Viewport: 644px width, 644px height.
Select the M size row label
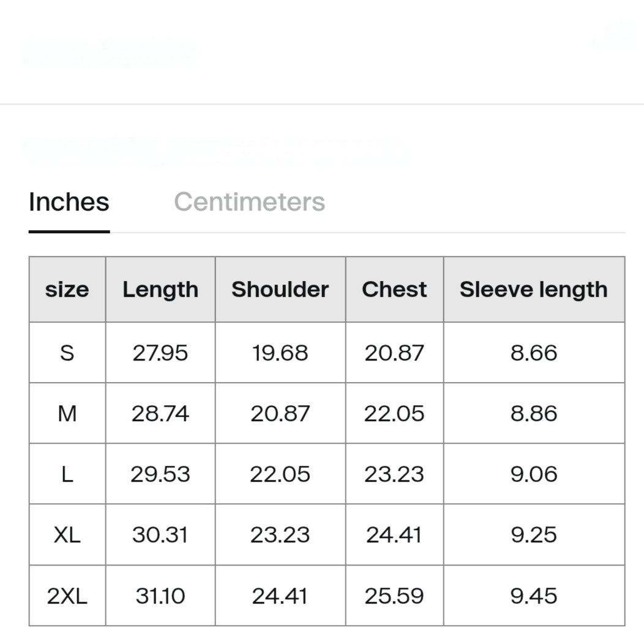67,413
